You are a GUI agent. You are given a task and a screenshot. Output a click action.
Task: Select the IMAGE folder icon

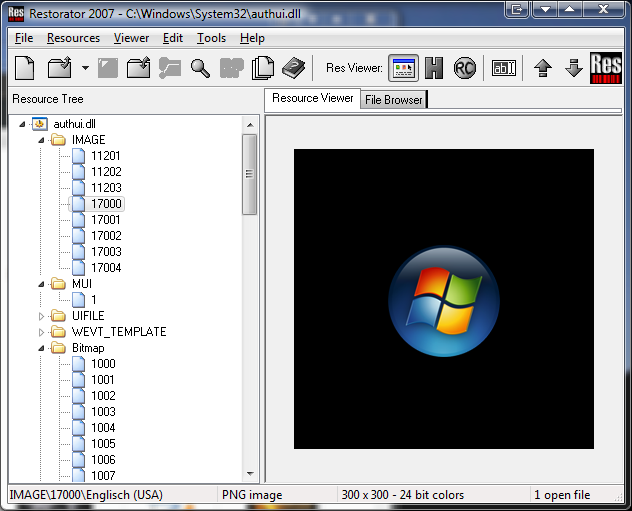coord(58,140)
